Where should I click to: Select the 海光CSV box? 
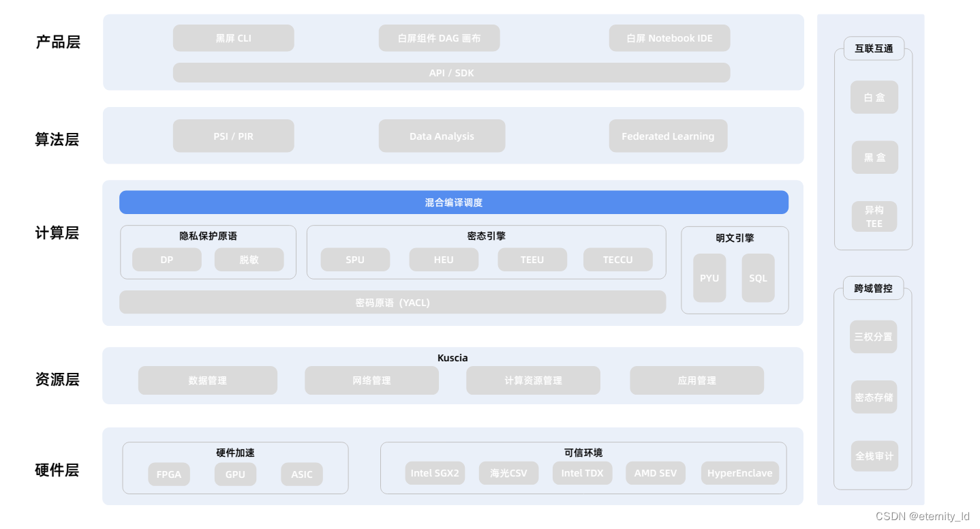[508, 473]
